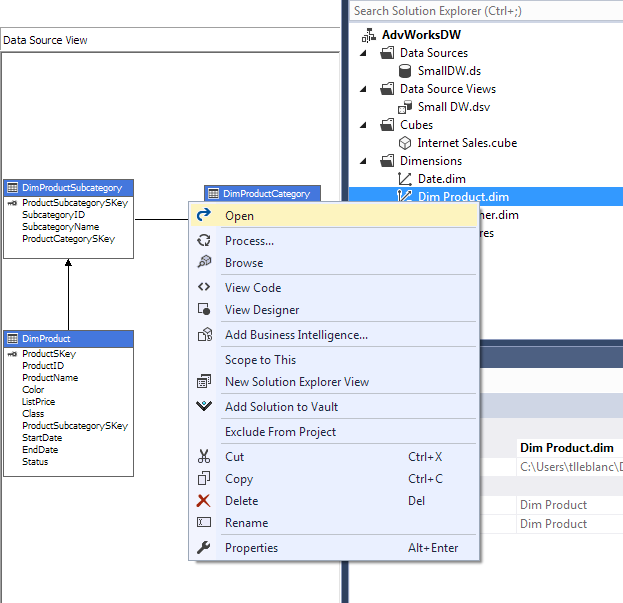The image size is (623, 603).
Task: Select Scope to This option
Action: coord(260,359)
